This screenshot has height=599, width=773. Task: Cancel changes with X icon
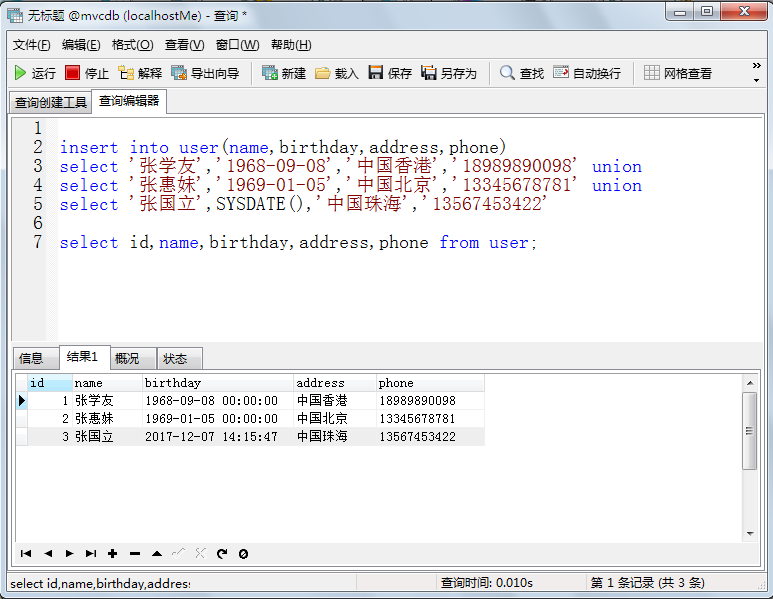click(x=200, y=553)
